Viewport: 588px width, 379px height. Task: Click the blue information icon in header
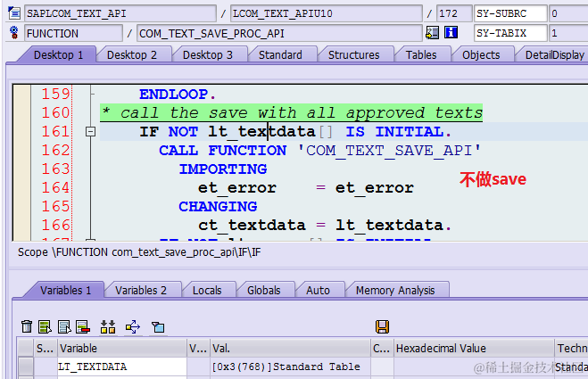[451, 33]
